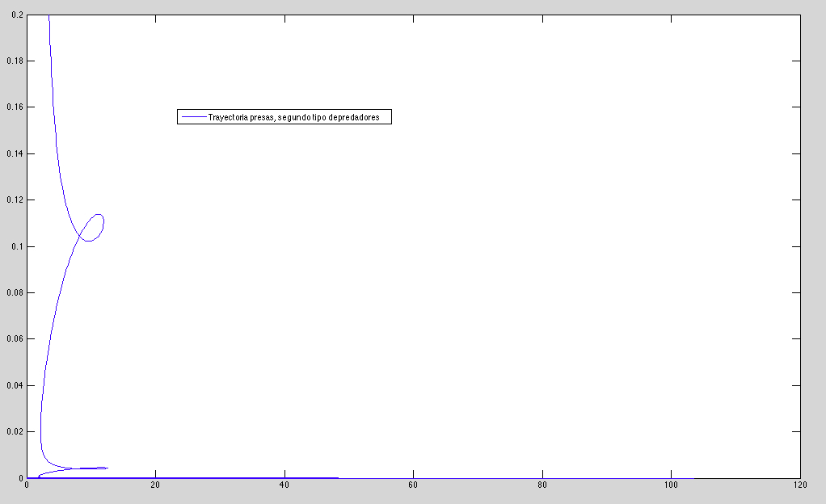This screenshot has height=504, width=826.
Task: Click the y-axis tick label 0.06
Action: tap(15, 338)
